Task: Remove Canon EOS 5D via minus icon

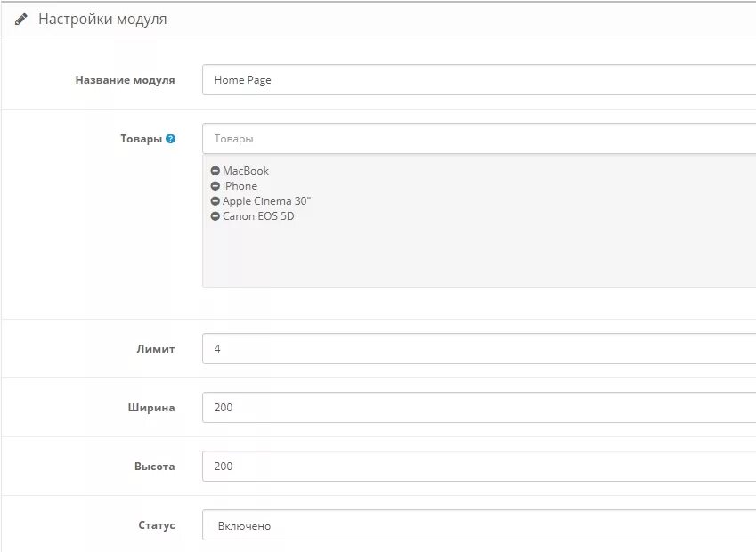Action: pyautogui.click(x=215, y=216)
